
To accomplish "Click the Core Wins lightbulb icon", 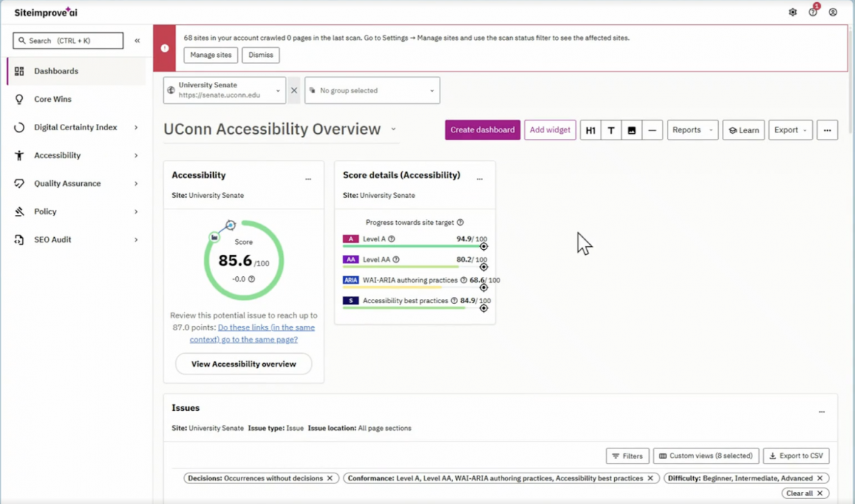I will pos(19,99).
